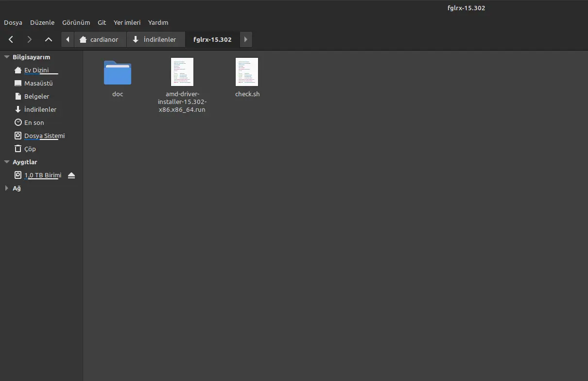Go forward with the right arrow button
Viewport: 588px width, 381px height.
coord(30,39)
